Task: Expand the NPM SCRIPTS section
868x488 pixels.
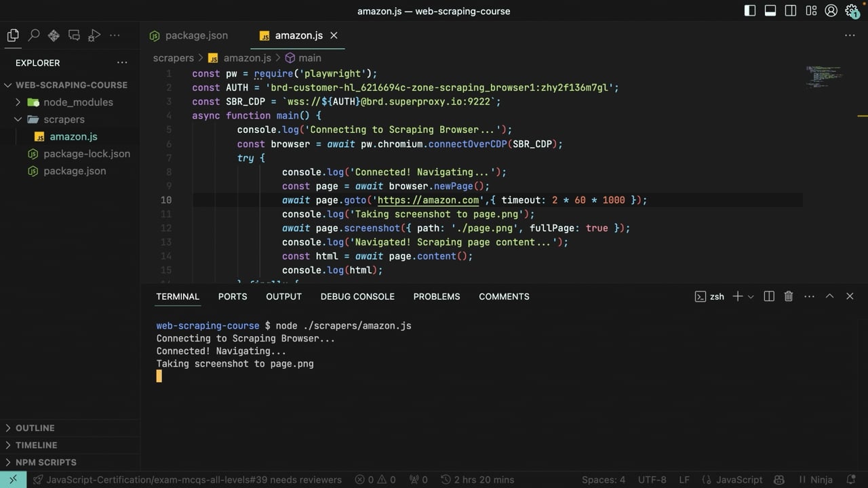Action: coord(71,462)
